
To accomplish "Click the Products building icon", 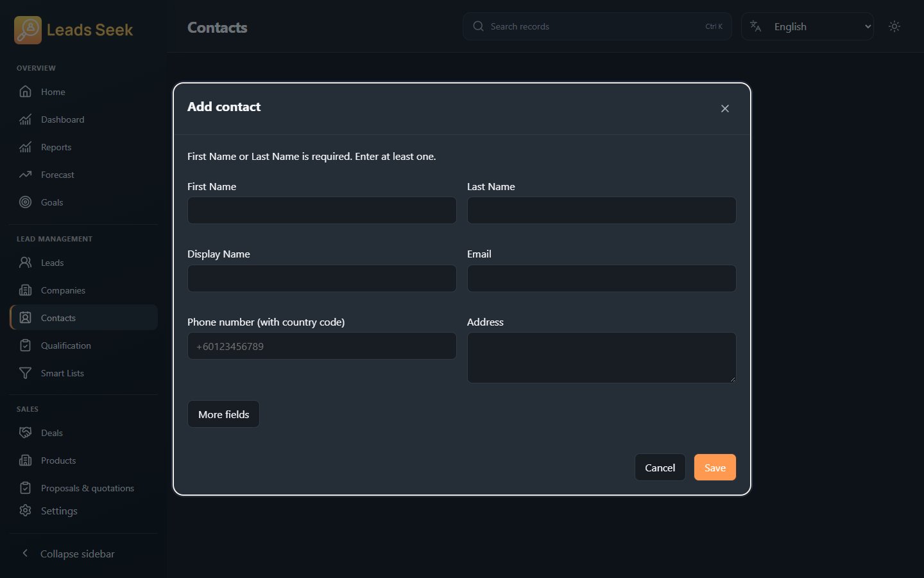I will [25, 460].
